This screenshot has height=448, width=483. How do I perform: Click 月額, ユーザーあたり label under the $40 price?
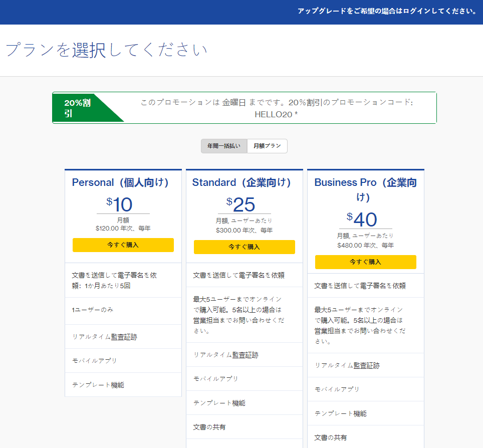pyautogui.click(x=366, y=236)
